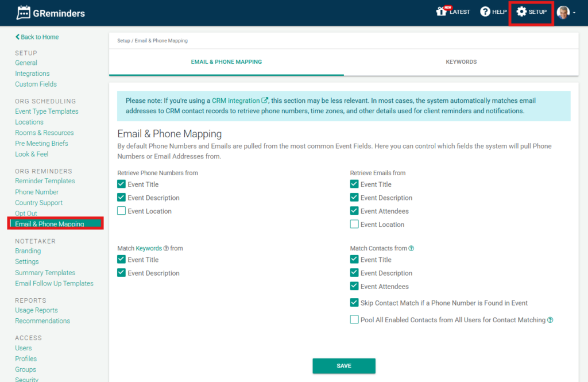Select the Email & Phone Mapping tab
This screenshot has height=382, width=588.
(x=226, y=62)
